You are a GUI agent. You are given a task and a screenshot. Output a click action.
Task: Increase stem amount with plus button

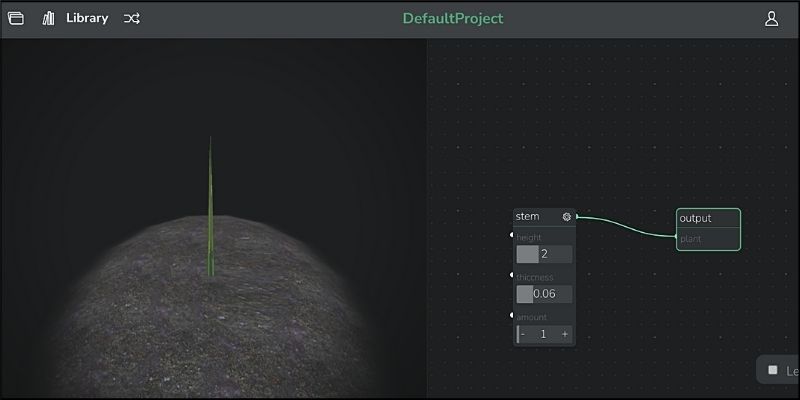click(565, 334)
